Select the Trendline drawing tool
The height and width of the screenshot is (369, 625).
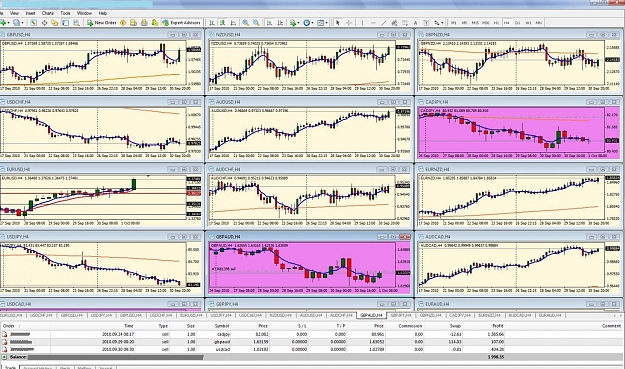[x=383, y=23]
